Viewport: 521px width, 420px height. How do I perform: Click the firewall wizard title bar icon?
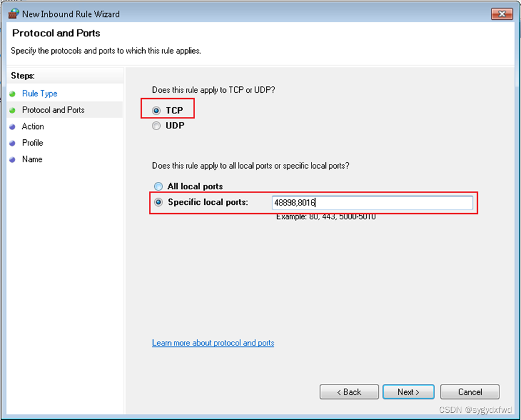14,14
